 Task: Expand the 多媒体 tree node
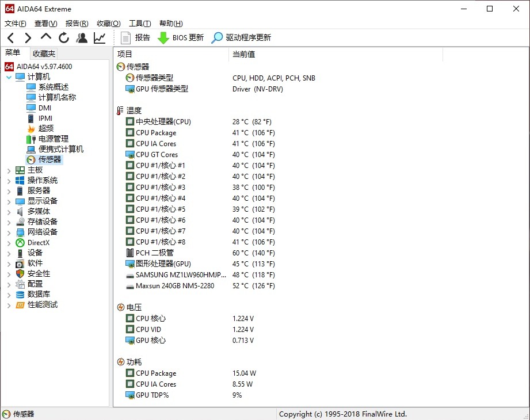[9, 212]
